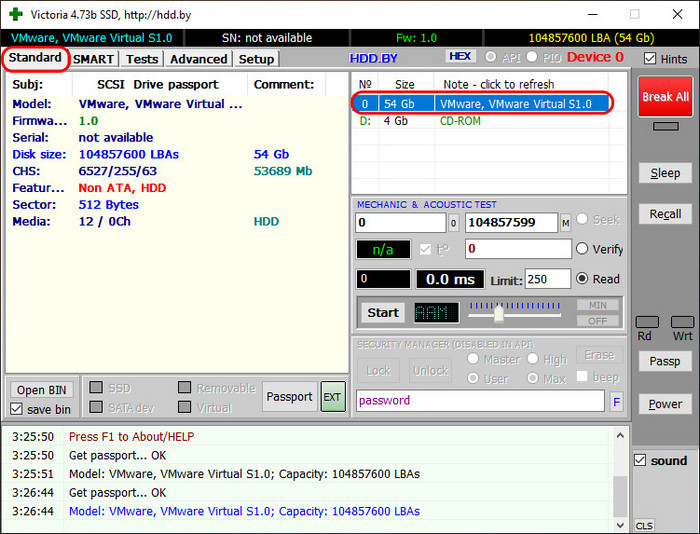
Task: Click the end LBA field 104857599
Action: pyautogui.click(x=512, y=223)
